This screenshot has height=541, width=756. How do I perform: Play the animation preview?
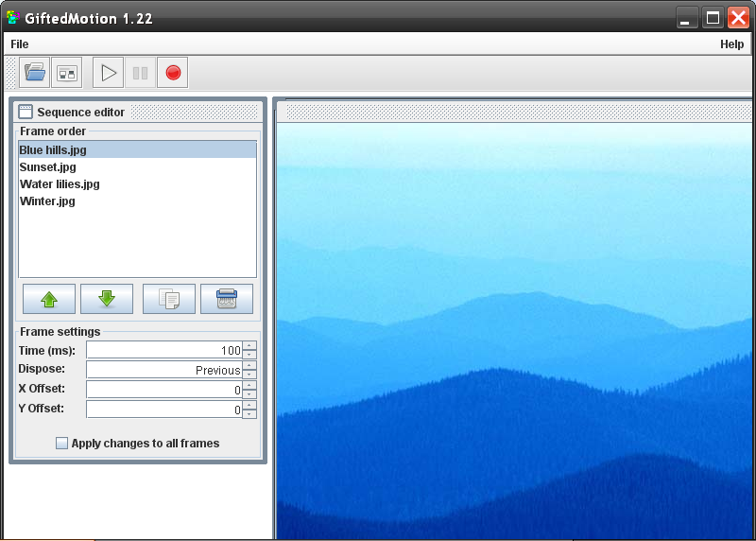(109, 73)
